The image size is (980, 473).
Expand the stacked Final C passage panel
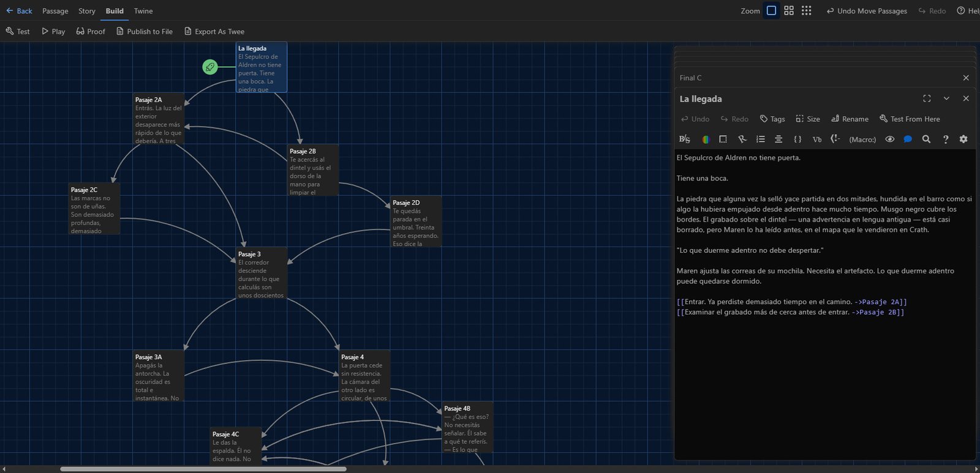(691, 78)
